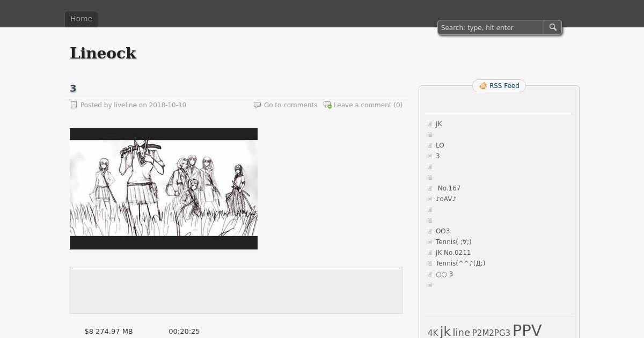Click the bullet icon beside No.167
644x338 pixels.
tap(430, 188)
